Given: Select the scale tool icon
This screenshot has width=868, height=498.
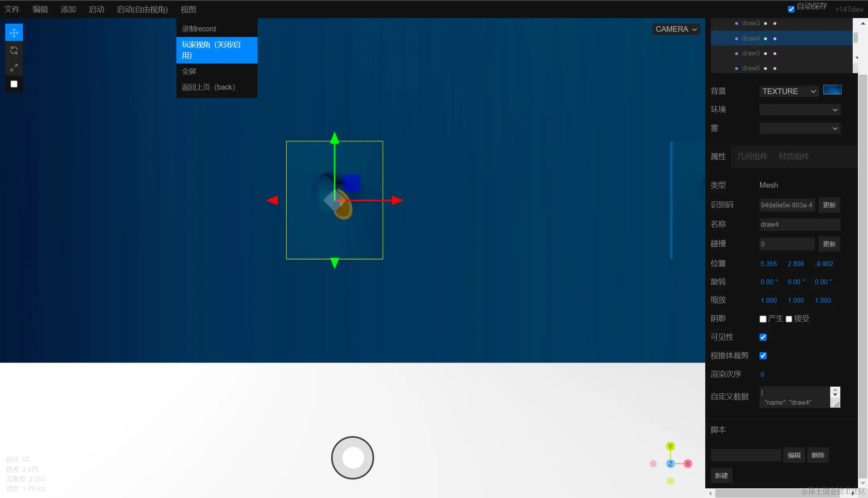Looking at the screenshot, I should (14, 68).
